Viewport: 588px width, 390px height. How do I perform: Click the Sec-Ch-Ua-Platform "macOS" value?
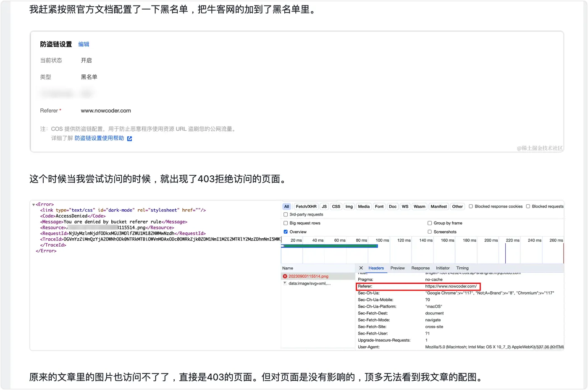coord(433,306)
